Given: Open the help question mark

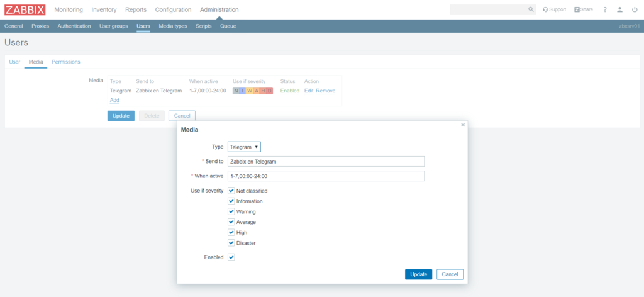Looking at the screenshot, I should [605, 9].
